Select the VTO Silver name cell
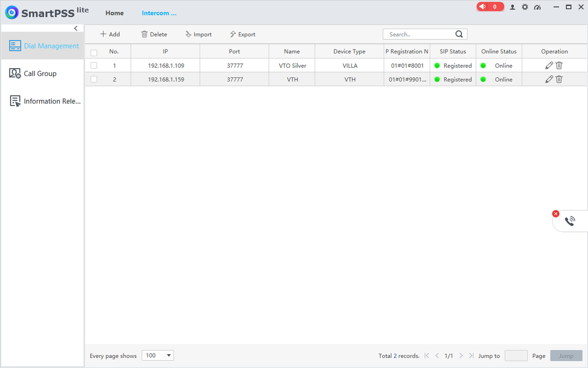 [x=293, y=65]
